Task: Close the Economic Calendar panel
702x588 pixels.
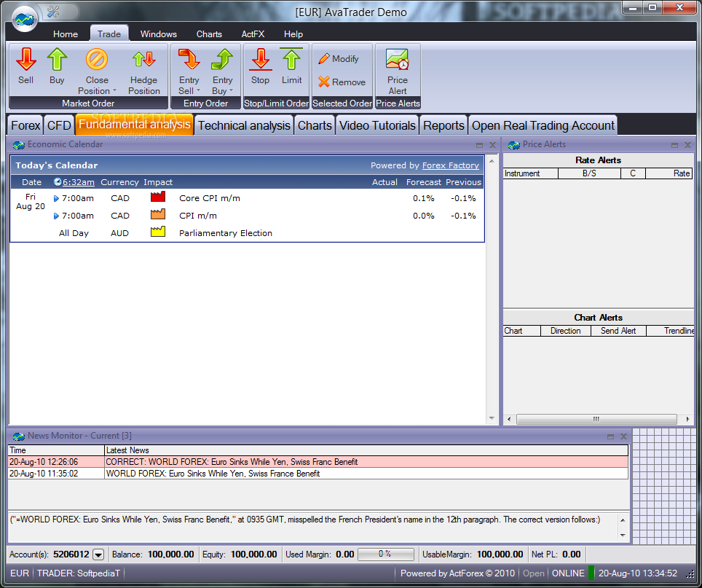Action: [x=492, y=145]
